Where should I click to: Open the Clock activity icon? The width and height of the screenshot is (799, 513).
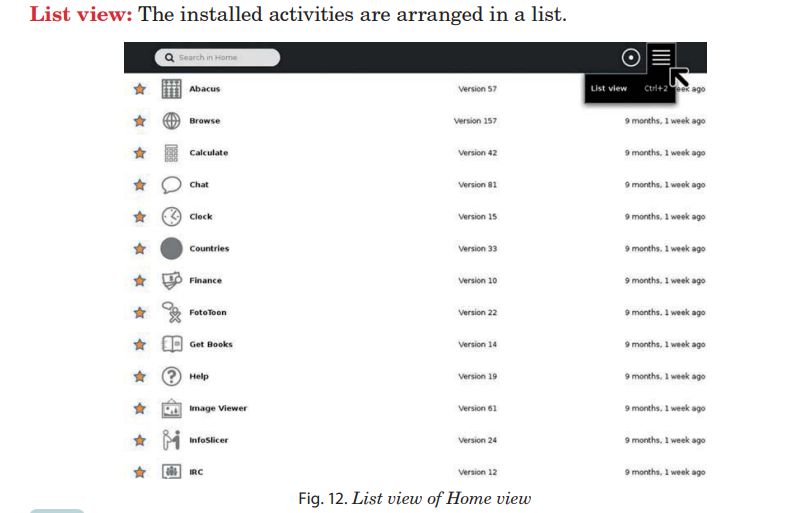click(171, 217)
